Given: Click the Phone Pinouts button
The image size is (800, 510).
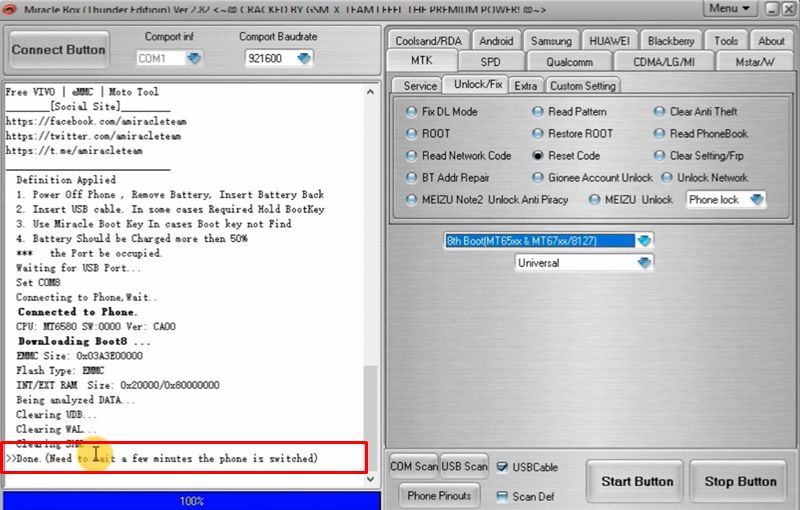Looking at the screenshot, I should [x=439, y=496].
